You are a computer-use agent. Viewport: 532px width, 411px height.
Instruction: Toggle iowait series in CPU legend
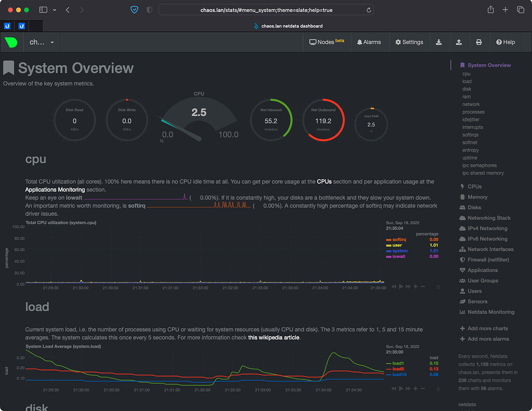click(x=398, y=256)
